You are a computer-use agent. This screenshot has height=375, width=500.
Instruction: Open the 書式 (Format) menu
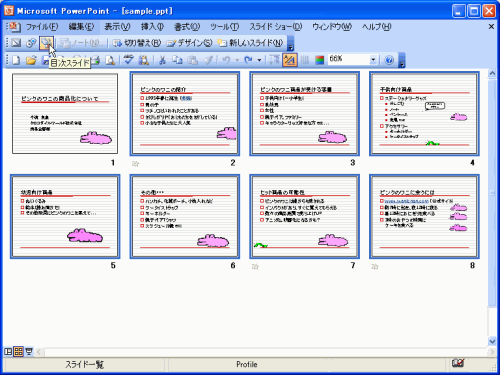point(187,27)
